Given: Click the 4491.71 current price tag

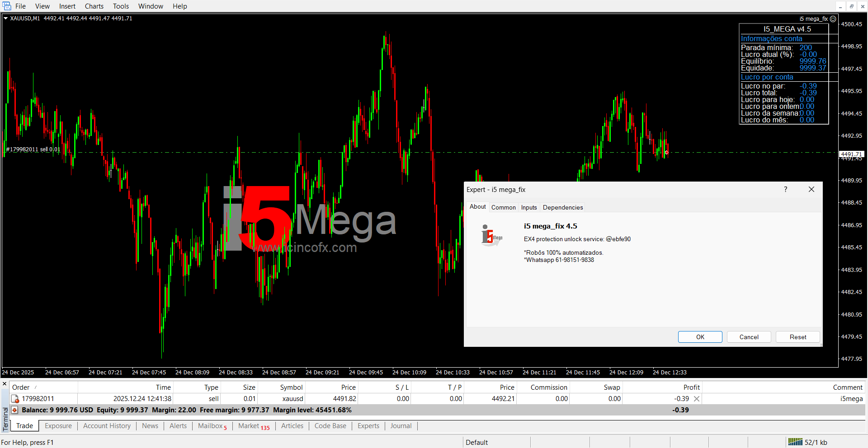Looking at the screenshot, I should pyautogui.click(x=852, y=154).
